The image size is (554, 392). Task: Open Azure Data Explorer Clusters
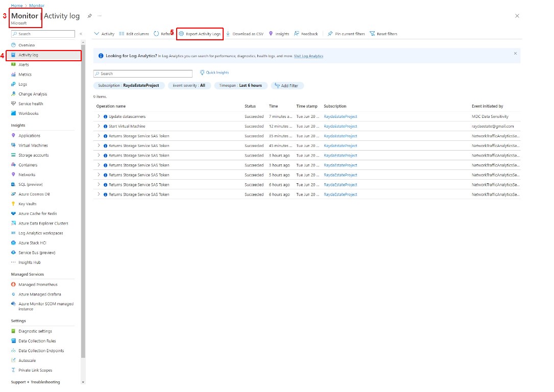tap(43, 224)
